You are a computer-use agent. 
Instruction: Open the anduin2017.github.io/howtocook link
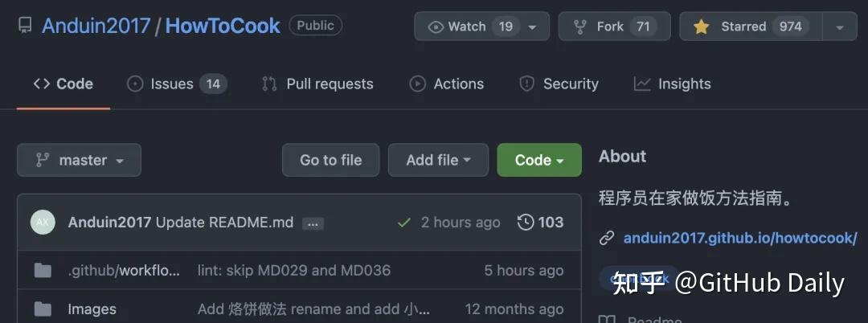tap(740, 239)
